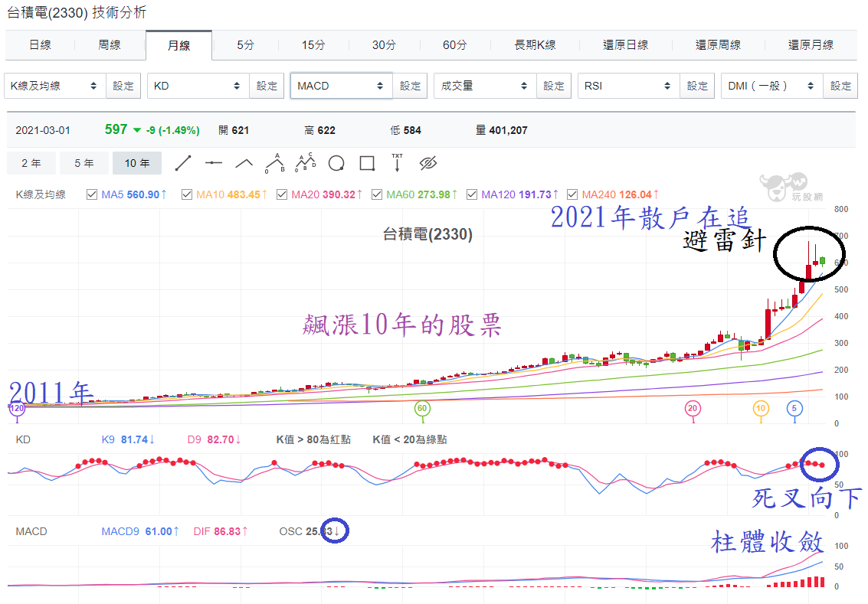Switch to the 還原日線 tab
The image size is (868, 604).
pos(626,45)
